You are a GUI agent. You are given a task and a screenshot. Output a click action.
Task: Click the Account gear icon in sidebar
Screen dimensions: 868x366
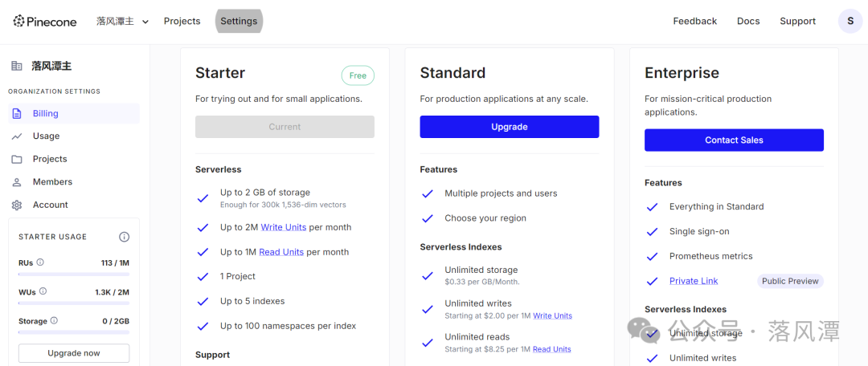(17, 205)
